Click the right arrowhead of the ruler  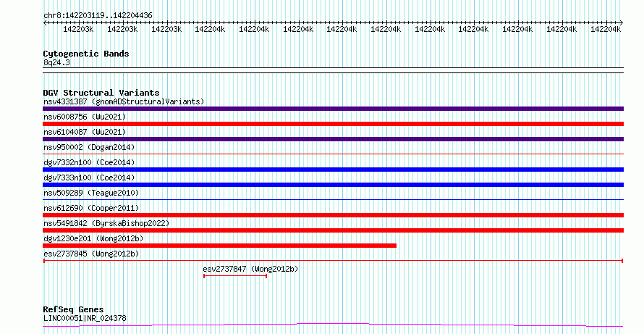point(621,23)
